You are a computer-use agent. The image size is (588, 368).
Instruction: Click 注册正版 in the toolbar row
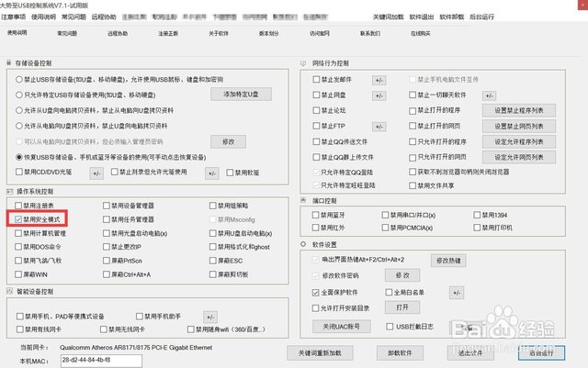[168, 33]
